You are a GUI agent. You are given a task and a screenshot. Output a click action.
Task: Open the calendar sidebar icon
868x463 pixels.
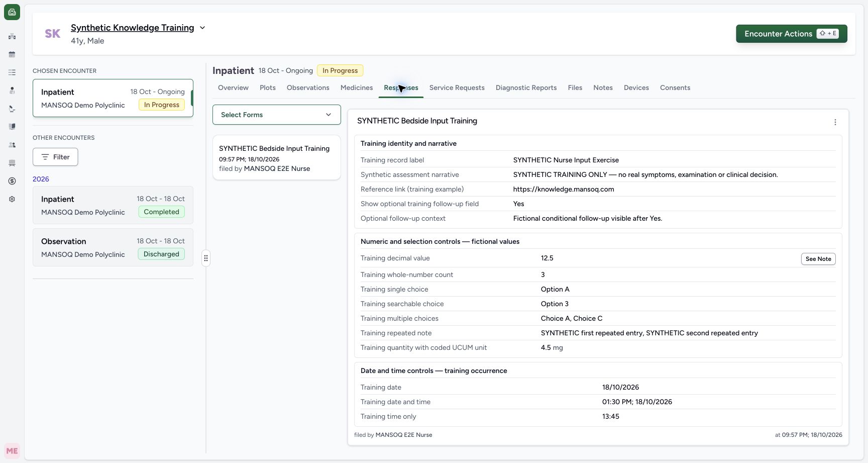point(12,54)
